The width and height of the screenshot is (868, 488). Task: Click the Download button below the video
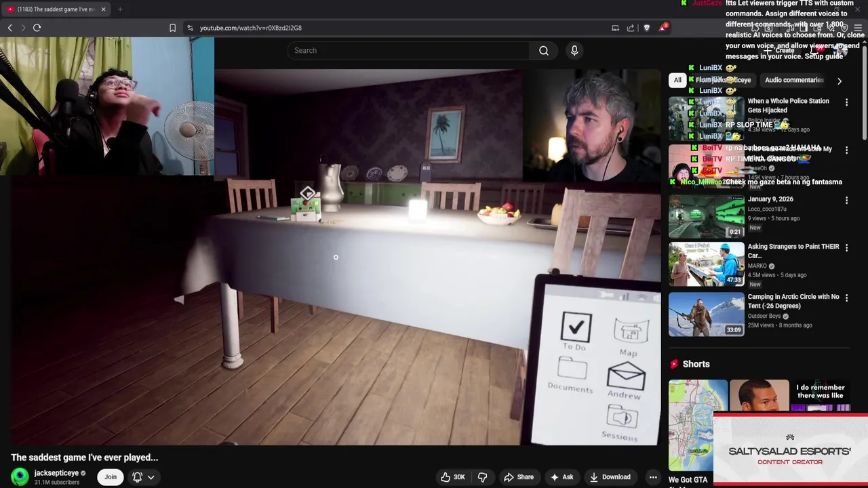point(610,477)
